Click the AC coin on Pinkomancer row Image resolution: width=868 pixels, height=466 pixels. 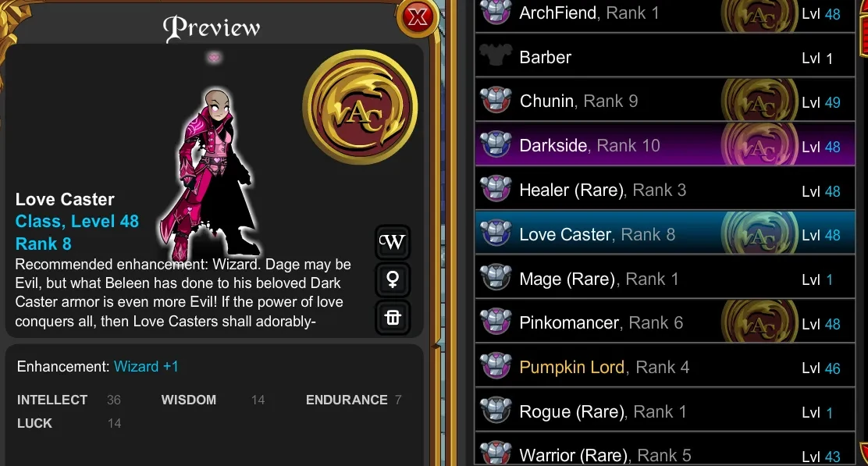pos(759,322)
